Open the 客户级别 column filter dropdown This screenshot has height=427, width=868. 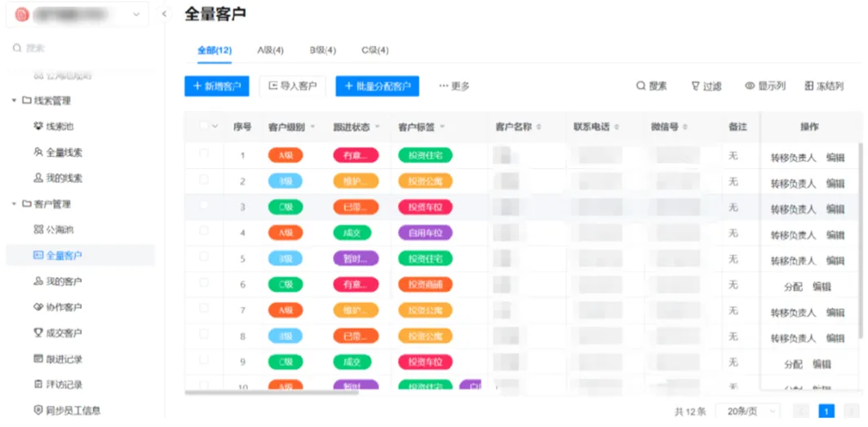pos(312,127)
